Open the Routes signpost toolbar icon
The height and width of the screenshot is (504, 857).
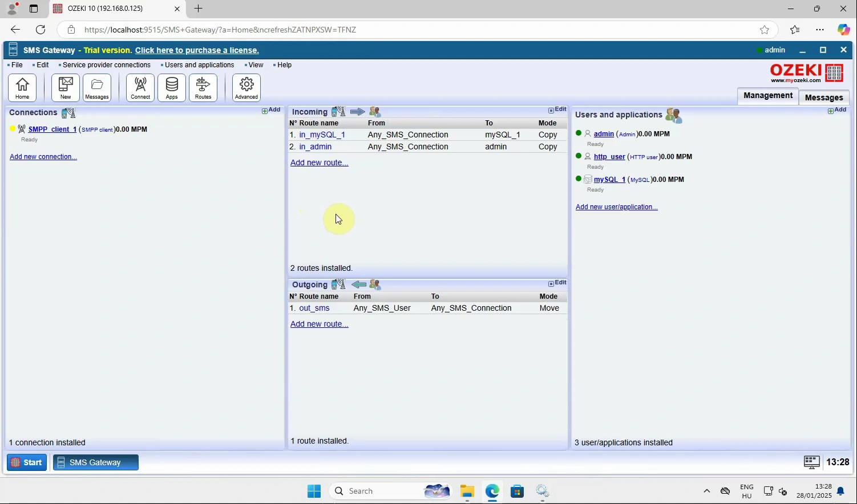(203, 88)
